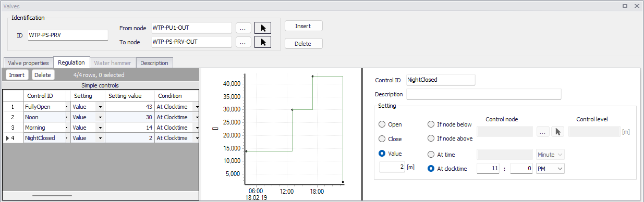Screen dimensions: 644x202
Task: Close the Valves panel
Action: point(637,6)
